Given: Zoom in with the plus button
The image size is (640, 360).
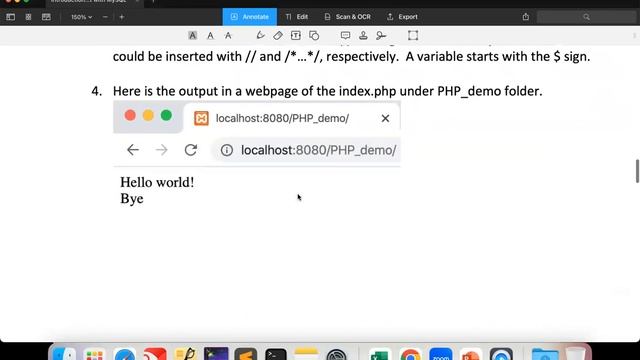Looking at the screenshot, I should [122, 17].
